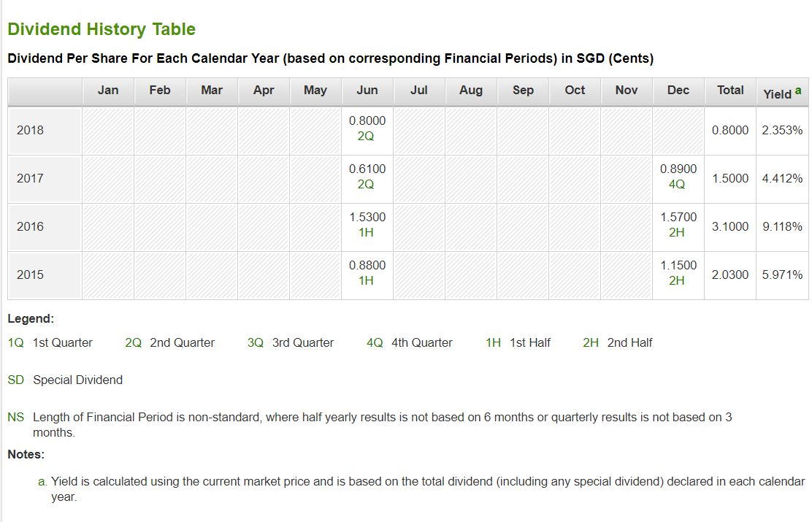Image resolution: width=812 pixels, height=522 pixels.
Task: Click the NS legend code
Action: coord(15,418)
